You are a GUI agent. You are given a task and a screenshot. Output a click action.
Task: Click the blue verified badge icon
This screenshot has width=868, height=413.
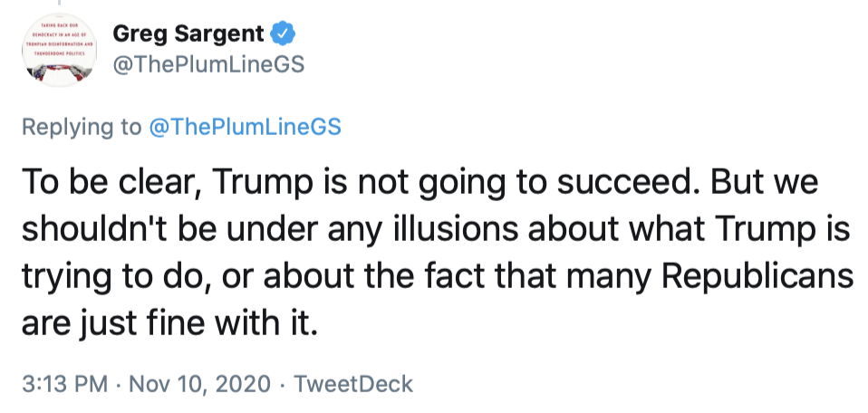(x=284, y=34)
